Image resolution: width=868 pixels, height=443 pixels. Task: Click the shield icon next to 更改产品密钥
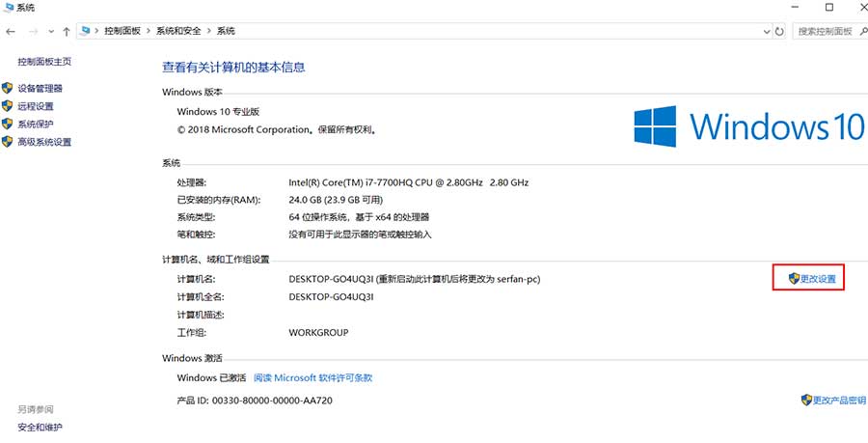[x=806, y=400]
